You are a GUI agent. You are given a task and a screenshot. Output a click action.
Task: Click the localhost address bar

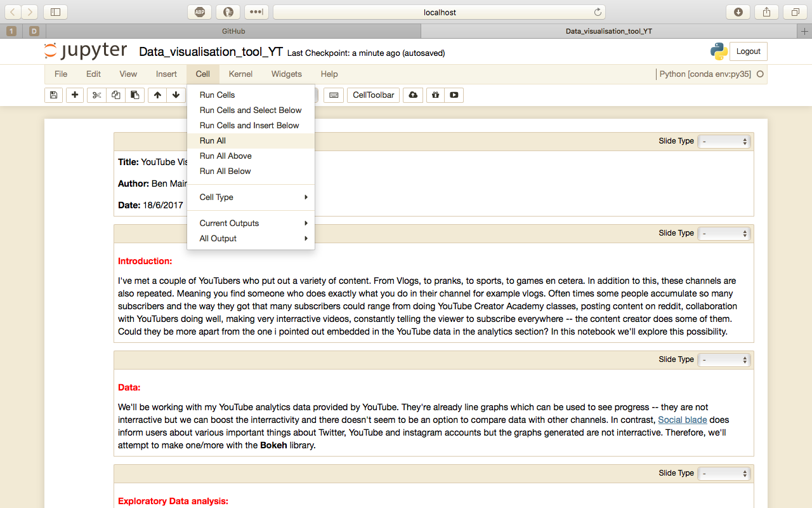click(439, 12)
